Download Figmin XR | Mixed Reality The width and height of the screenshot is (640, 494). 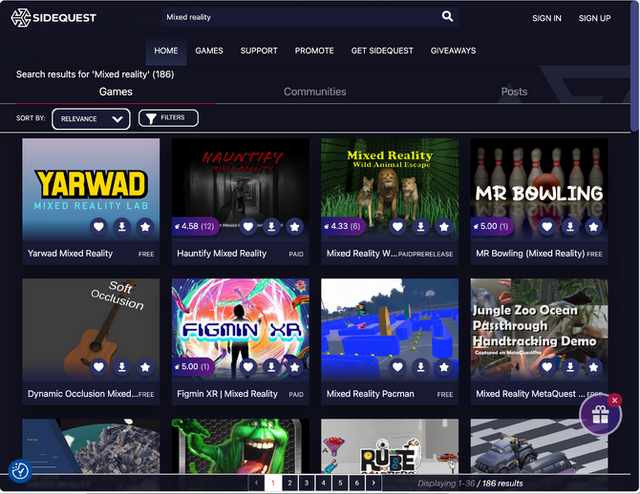click(271, 367)
